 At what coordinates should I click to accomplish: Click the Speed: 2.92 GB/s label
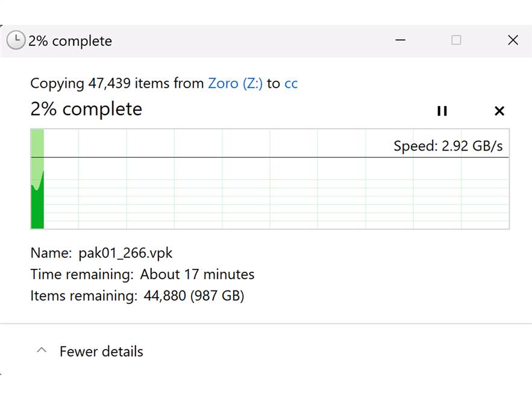[448, 146]
